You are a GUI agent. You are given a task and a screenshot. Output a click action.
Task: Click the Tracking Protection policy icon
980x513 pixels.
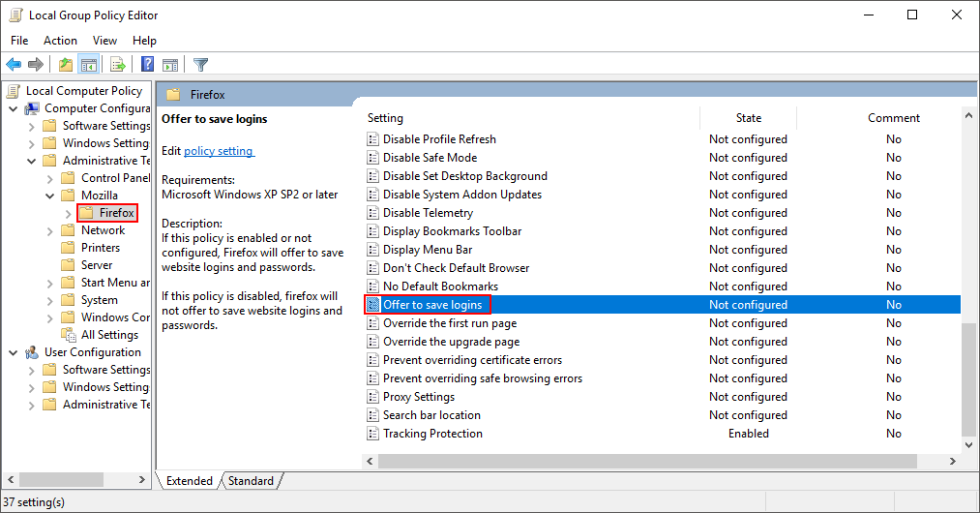tap(372, 434)
